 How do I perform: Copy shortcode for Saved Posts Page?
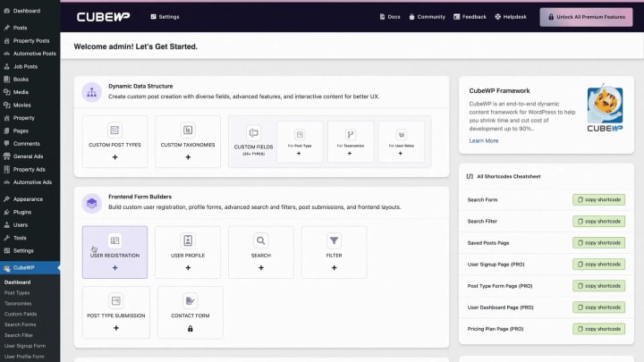tap(598, 243)
